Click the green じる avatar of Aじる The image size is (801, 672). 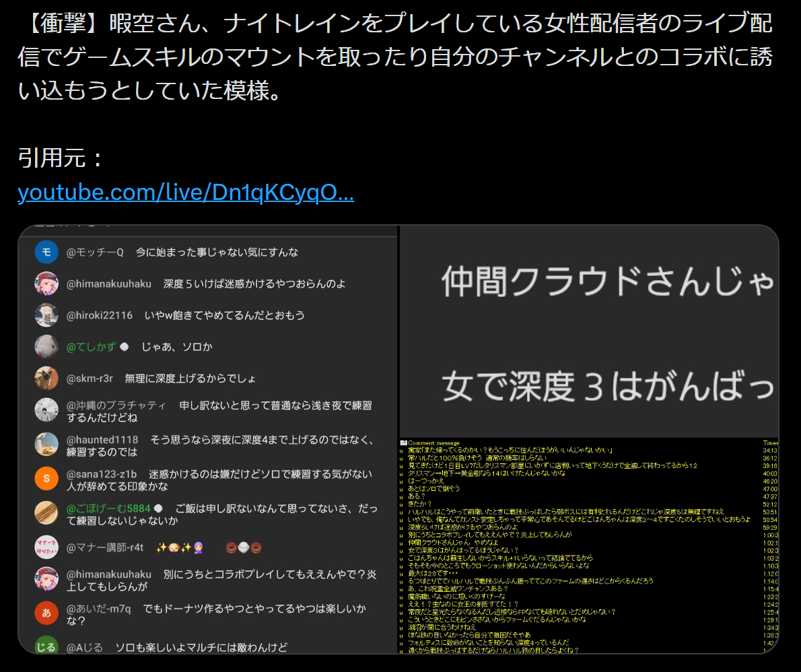point(46,646)
